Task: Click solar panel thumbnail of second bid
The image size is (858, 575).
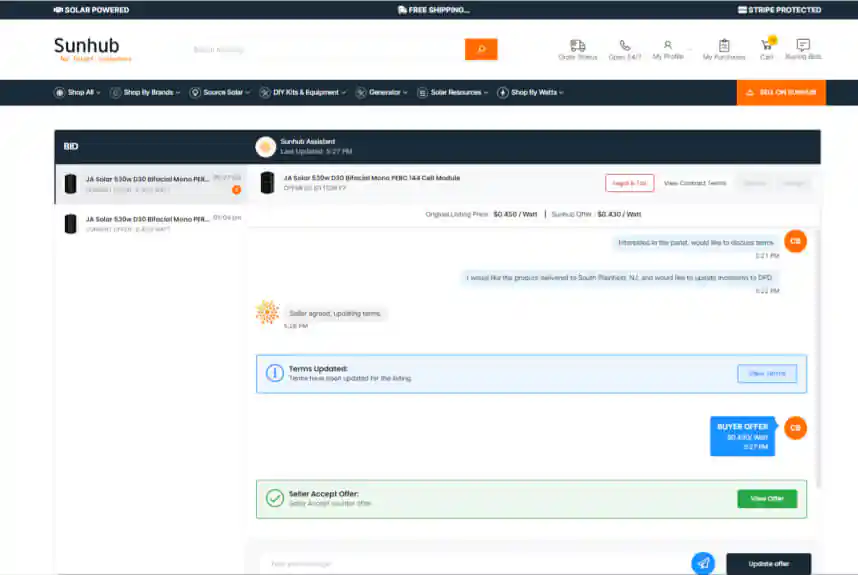Action: tap(71, 224)
